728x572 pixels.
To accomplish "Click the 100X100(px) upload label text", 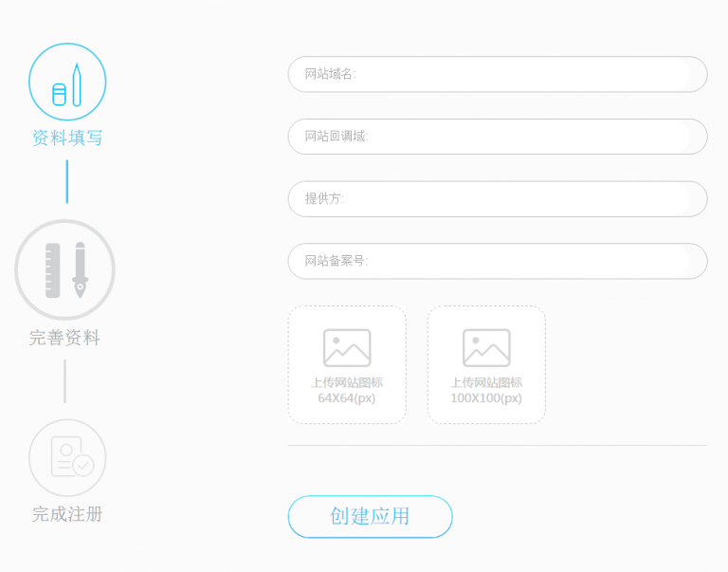I will tap(486, 398).
